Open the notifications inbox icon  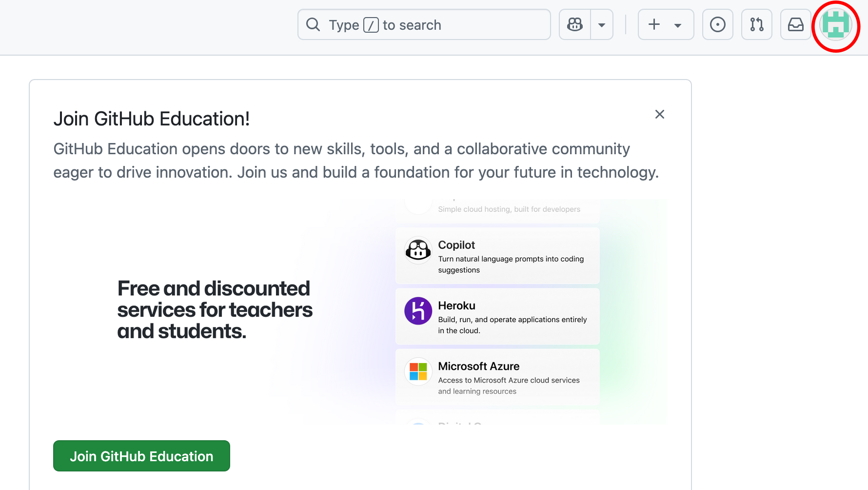pyautogui.click(x=795, y=24)
